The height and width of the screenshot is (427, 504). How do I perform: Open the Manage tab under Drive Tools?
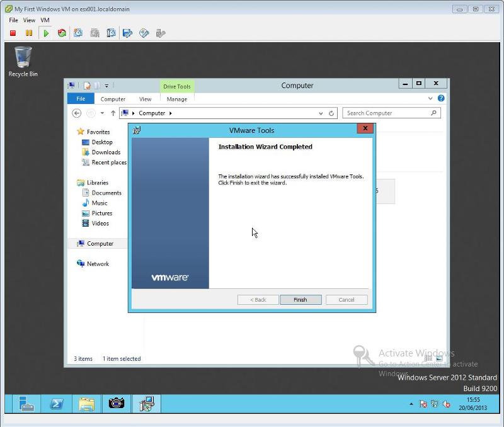pos(177,99)
